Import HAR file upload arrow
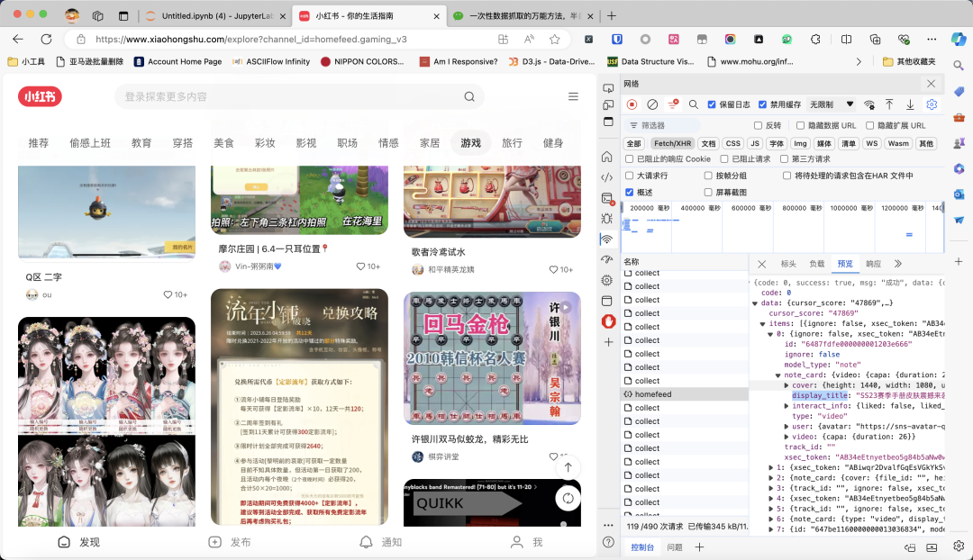The height and width of the screenshot is (560, 973). 889,104
